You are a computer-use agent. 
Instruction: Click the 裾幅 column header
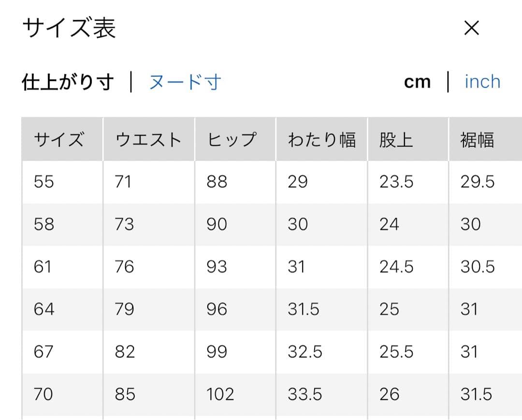477,140
